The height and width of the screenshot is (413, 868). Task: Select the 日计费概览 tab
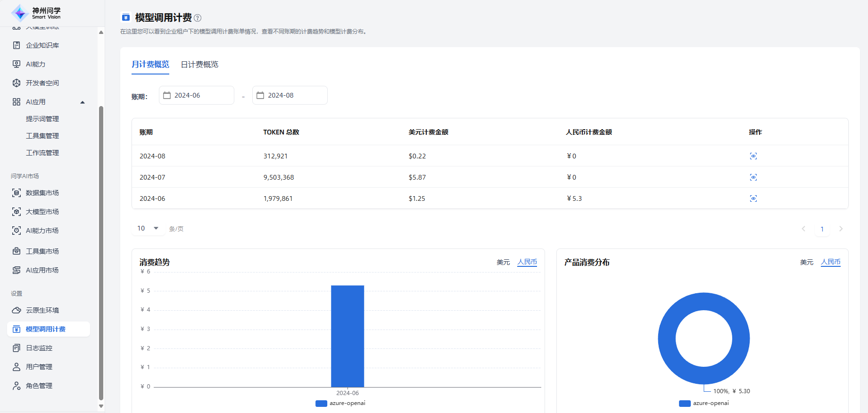tap(200, 65)
